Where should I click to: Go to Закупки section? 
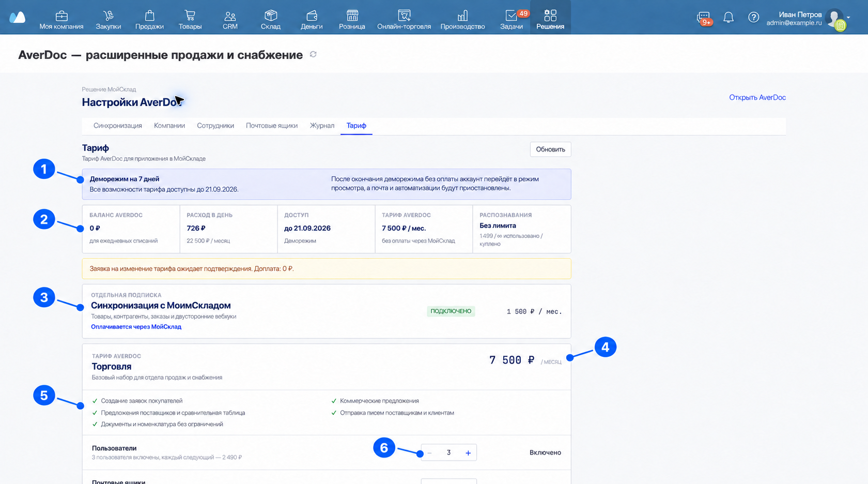pyautogui.click(x=109, y=20)
